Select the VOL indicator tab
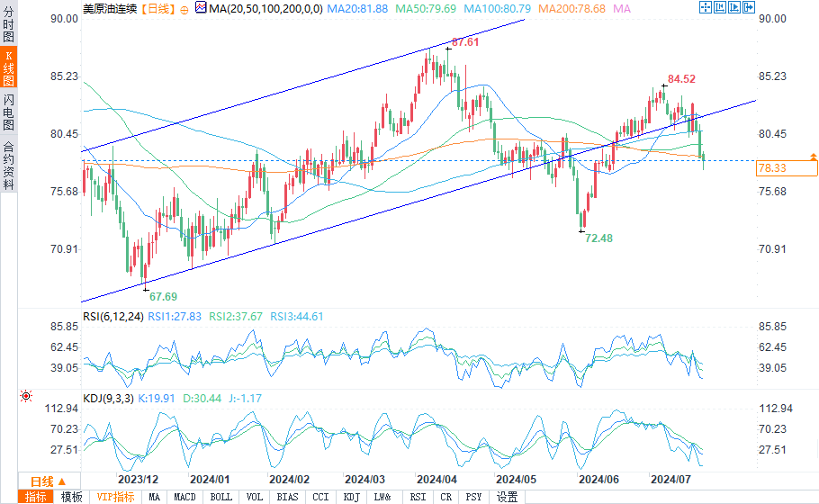 point(255,497)
